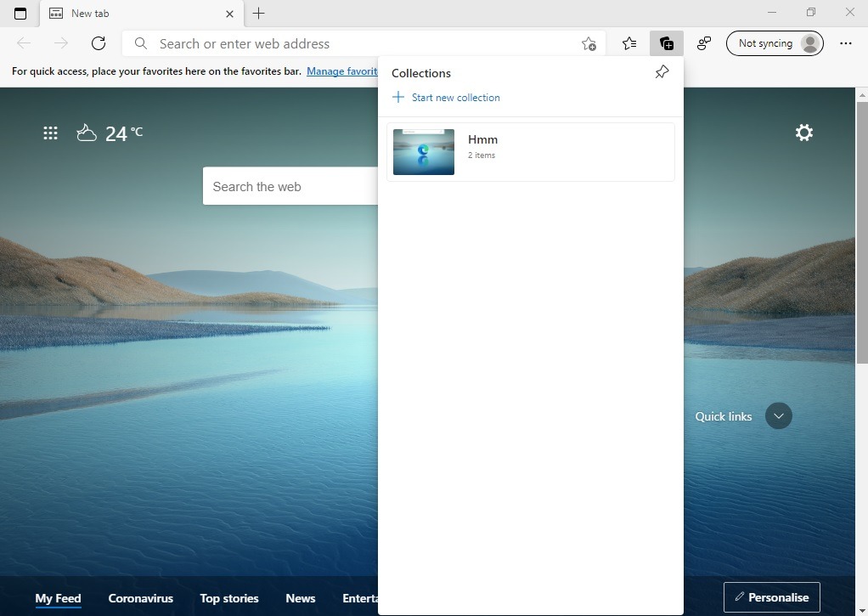Open the tab actions menu
The height and width of the screenshot is (616, 868).
(x=20, y=14)
